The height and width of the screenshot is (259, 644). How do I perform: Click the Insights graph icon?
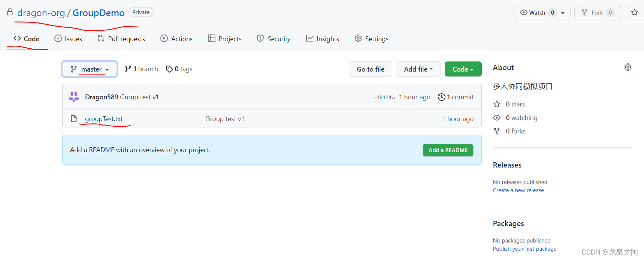point(309,38)
